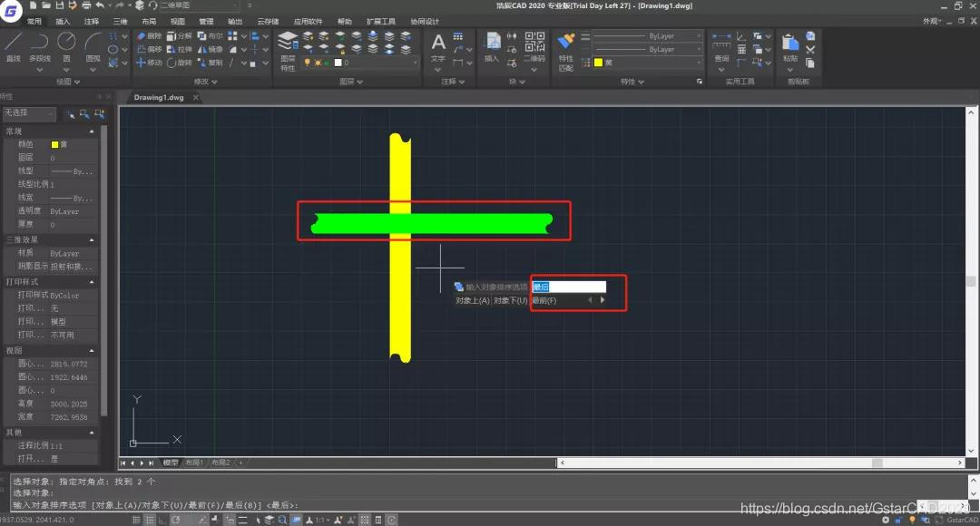Open the first ByLayer linetype dropdown
This screenshot has height=526, width=980.
coord(647,36)
